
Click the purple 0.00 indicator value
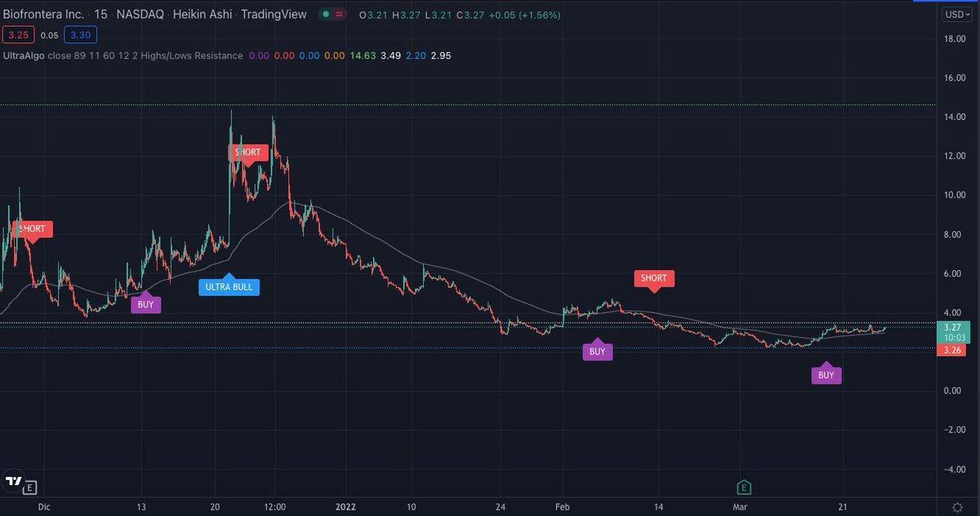[261, 56]
